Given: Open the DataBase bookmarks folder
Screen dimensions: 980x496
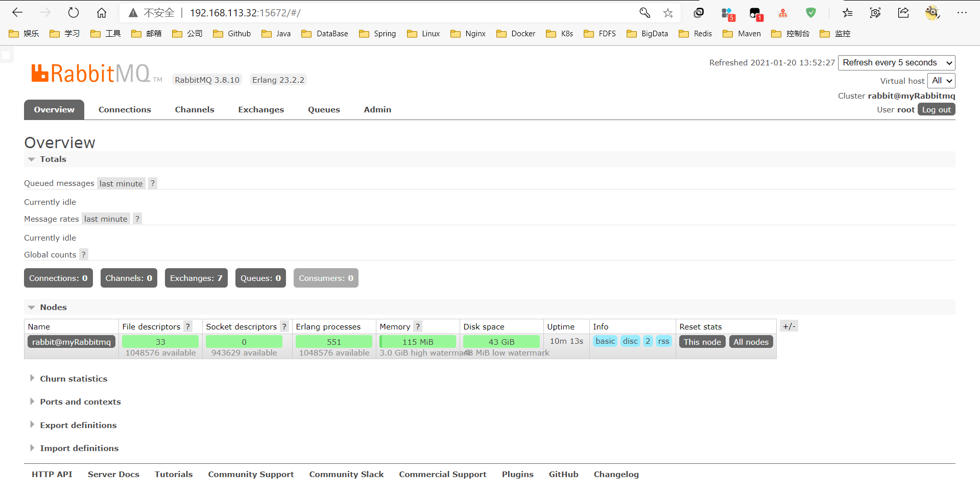Looking at the screenshot, I should click(325, 34).
